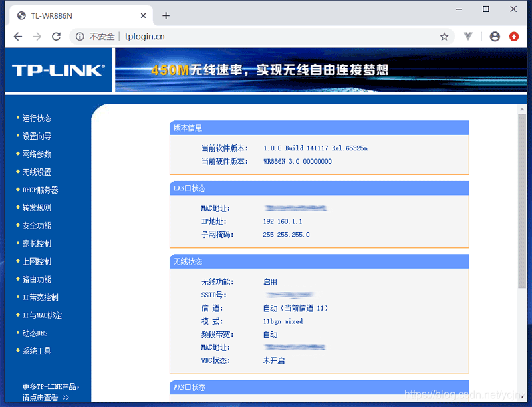Screen dimensions: 532x407
Task: Click the 子网掩码 label
Action: point(217,235)
